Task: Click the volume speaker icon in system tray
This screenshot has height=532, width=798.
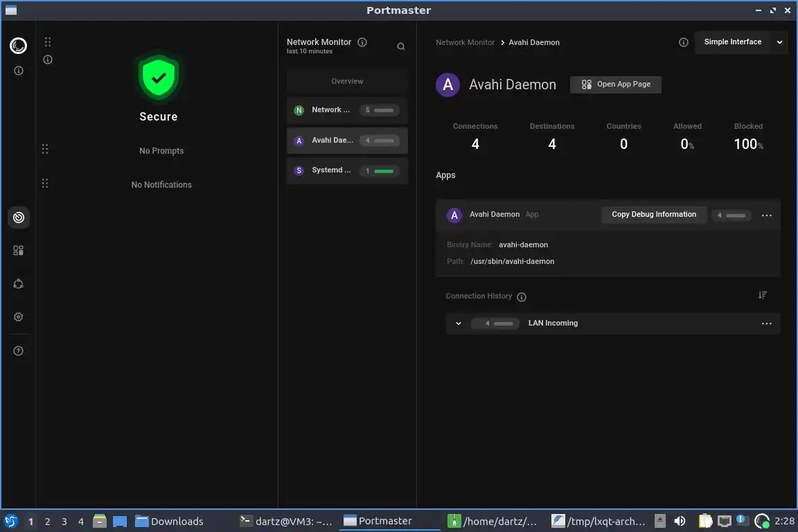Action: (x=680, y=521)
